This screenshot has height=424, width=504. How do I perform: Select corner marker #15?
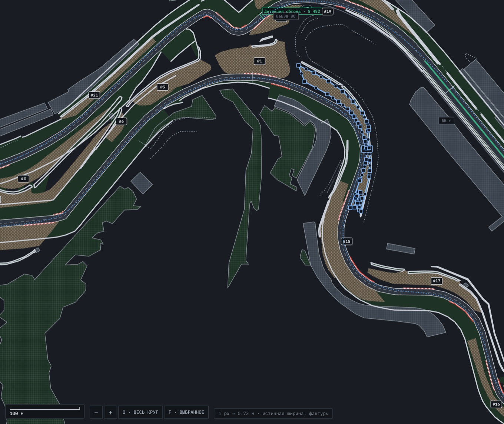click(346, 241)
